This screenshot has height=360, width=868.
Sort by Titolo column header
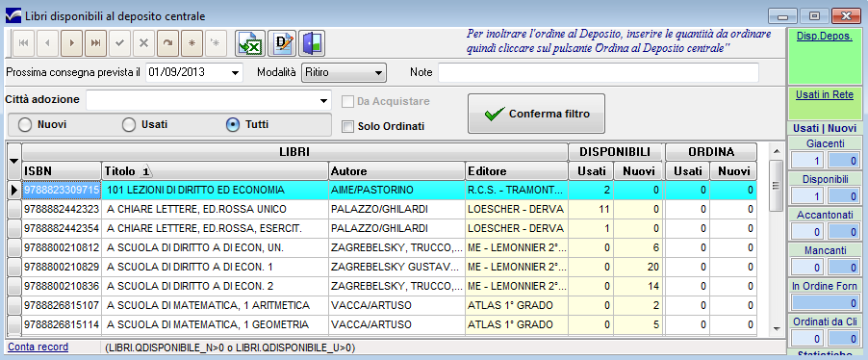click(216, 171)
